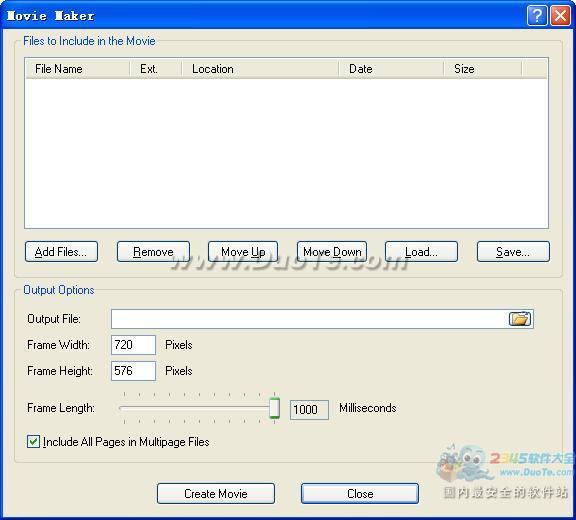This screenshot has height=520, width=576.
Task: Close the Movie Maker dialog with X
Action: coord(560,16)
